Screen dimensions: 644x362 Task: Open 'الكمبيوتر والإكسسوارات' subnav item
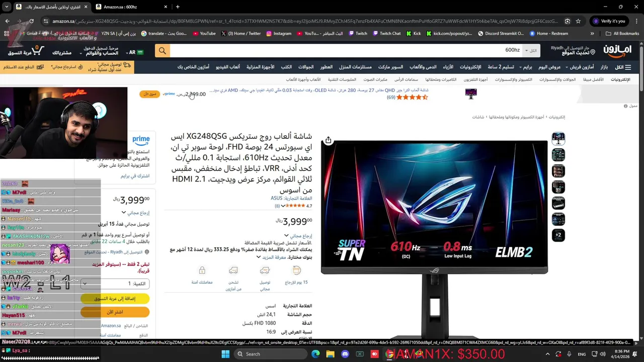click(x=513, y=79)
